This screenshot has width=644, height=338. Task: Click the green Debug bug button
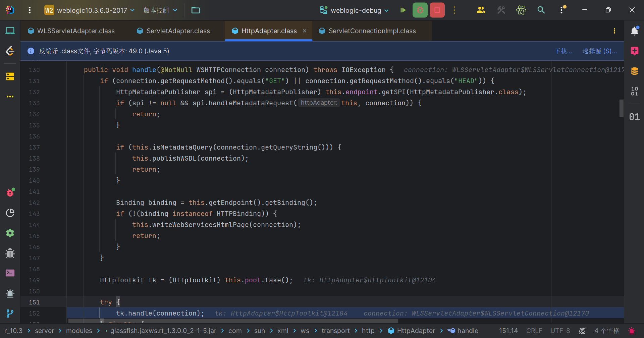[x=420, y=10]
